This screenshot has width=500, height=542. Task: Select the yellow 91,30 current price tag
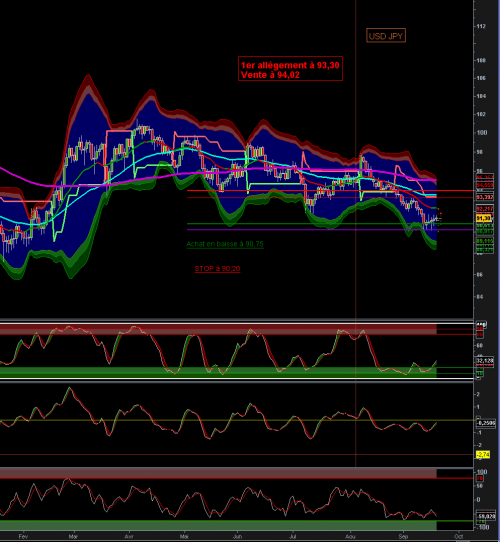(484, 218)
